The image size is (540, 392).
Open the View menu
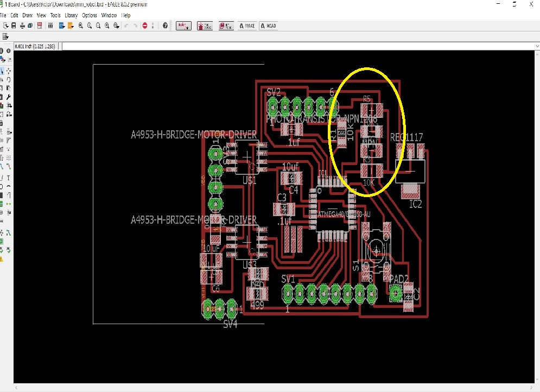[x=41, y=15]
